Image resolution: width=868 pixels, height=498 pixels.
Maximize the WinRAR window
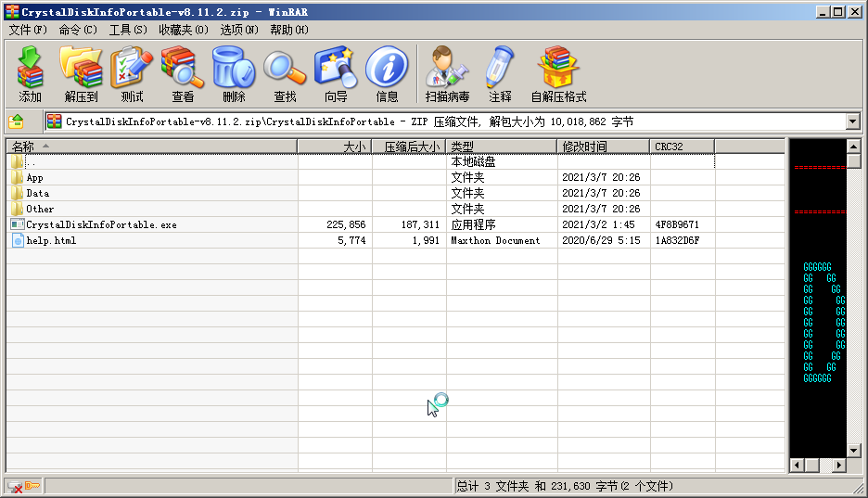[838, 12]
